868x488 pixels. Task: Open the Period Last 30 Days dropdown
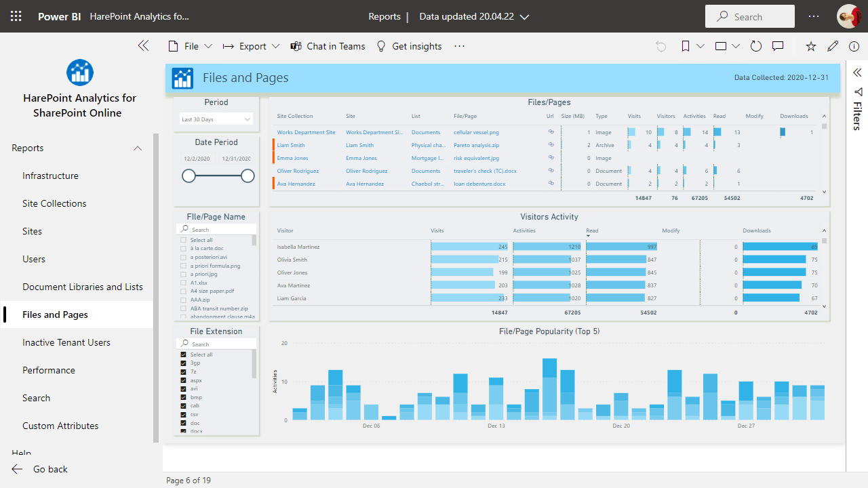(216, 119)
